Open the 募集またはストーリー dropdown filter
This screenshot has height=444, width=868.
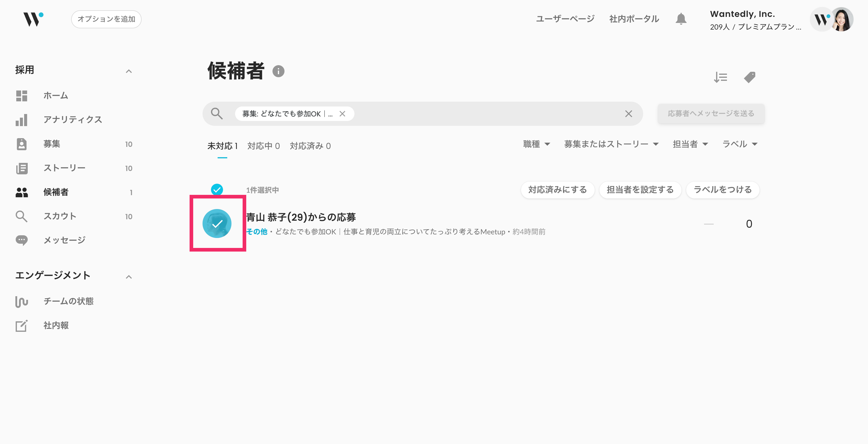click(x=611, y=144)
